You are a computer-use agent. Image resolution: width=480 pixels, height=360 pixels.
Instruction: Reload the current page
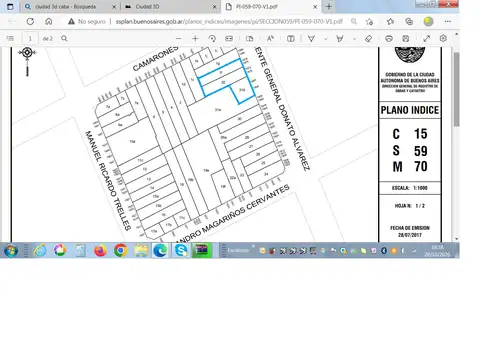(30, 22)
